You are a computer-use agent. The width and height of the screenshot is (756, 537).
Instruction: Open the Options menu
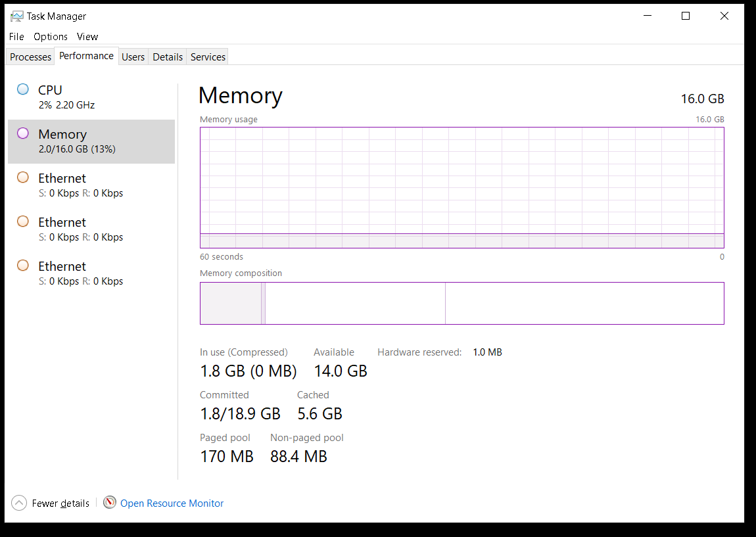click(x=51, y=37)
